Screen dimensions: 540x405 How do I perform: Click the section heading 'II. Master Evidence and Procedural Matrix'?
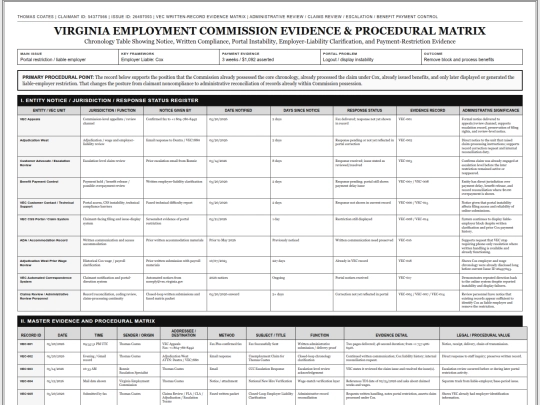(x=88, y=321)
